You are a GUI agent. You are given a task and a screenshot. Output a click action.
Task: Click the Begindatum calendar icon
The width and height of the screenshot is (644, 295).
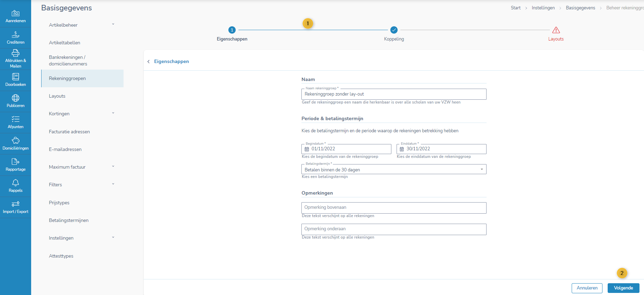pos(307,149)
